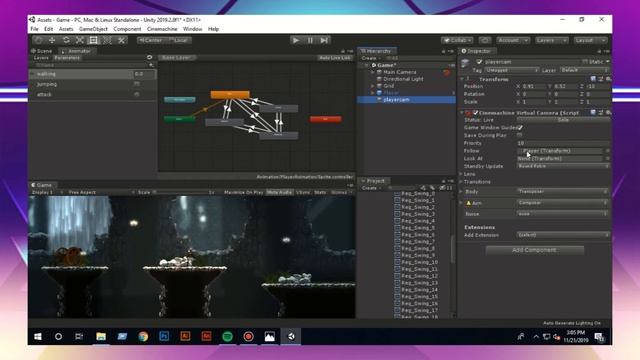640x360 pixels.
Task: Click the Step forward button
Action: pyautogui.click(x=324, y=40)
